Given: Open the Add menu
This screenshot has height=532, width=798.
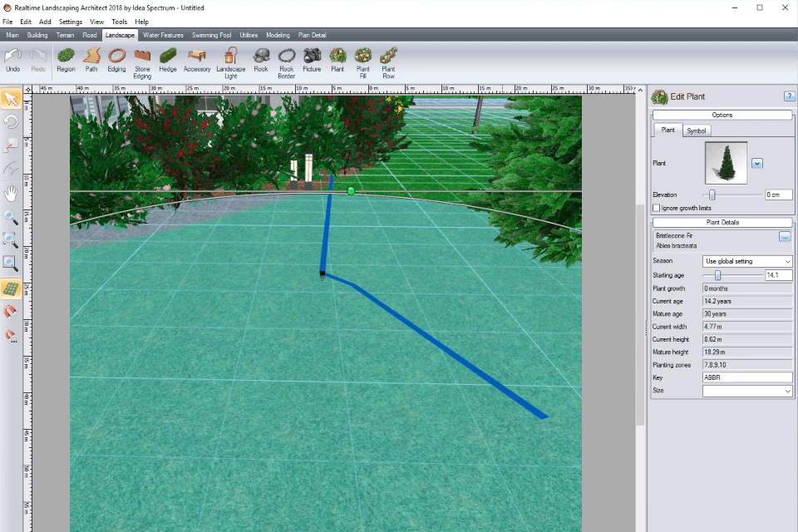Looking at the screenshot, I should (x=45, y=22).
